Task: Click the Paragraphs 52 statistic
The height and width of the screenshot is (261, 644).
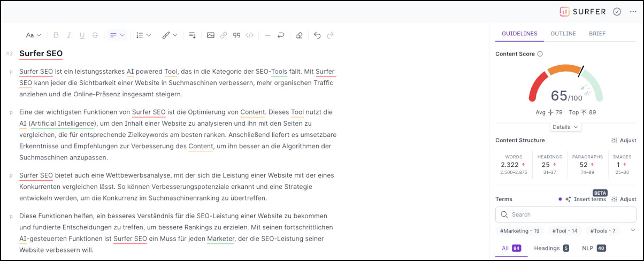Action: click(x=587, y=164)
